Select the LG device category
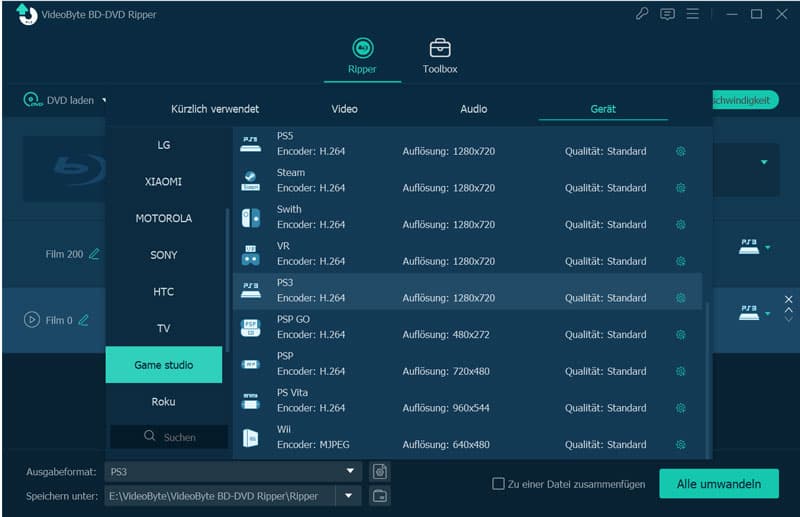The width and height of the screenshot is (800, 517). coord(164,145)
